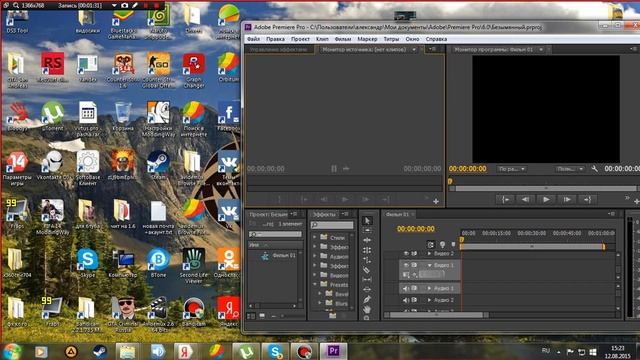The height and width of the screenshot is (360, 640).
Task: Select the Ripple Edit tool
Action: click(x=367, y=240)
